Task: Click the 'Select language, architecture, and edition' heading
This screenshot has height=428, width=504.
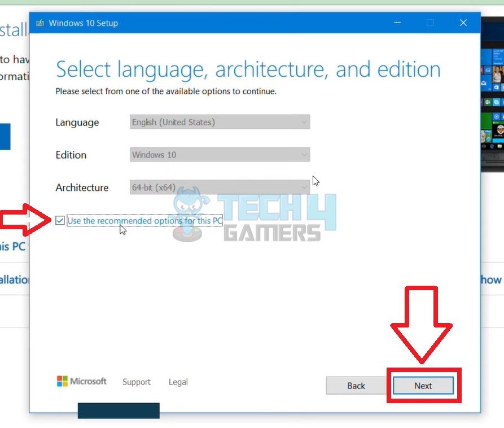Action: [x=248, y=69]
